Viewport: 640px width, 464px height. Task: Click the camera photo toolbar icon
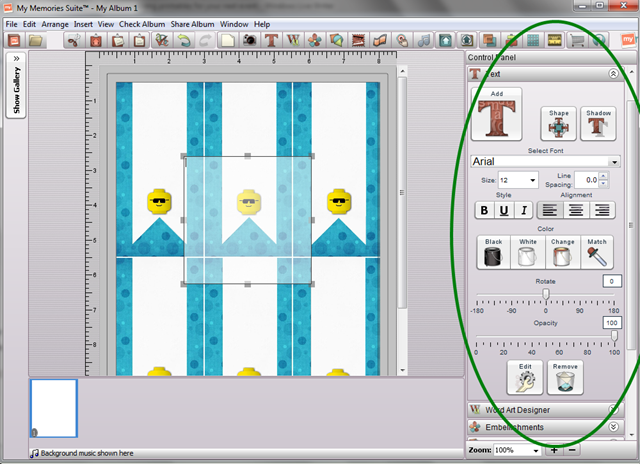[x=249, y=40]
